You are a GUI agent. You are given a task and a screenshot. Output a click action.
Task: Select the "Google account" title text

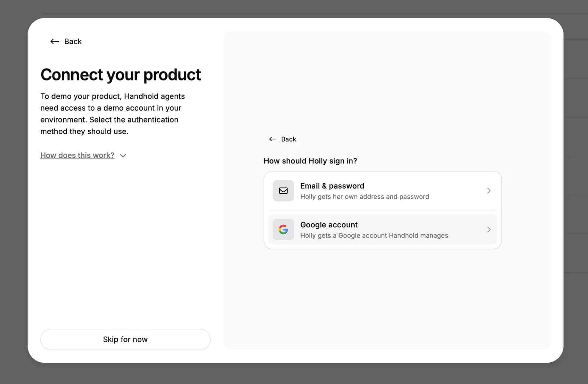(329, 225)
